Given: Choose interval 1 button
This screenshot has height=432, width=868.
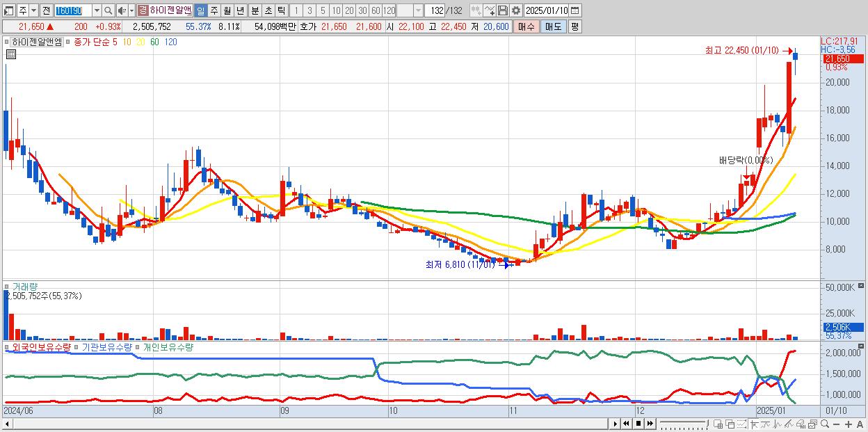Looking at the screenshot, I should (x=296, y=10).
